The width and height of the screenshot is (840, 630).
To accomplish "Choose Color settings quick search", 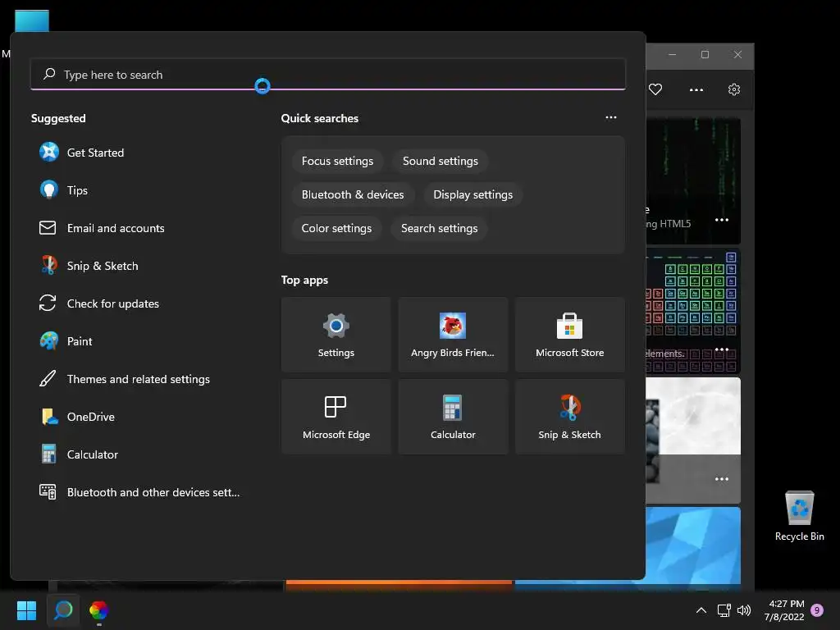I will point(336,228).
